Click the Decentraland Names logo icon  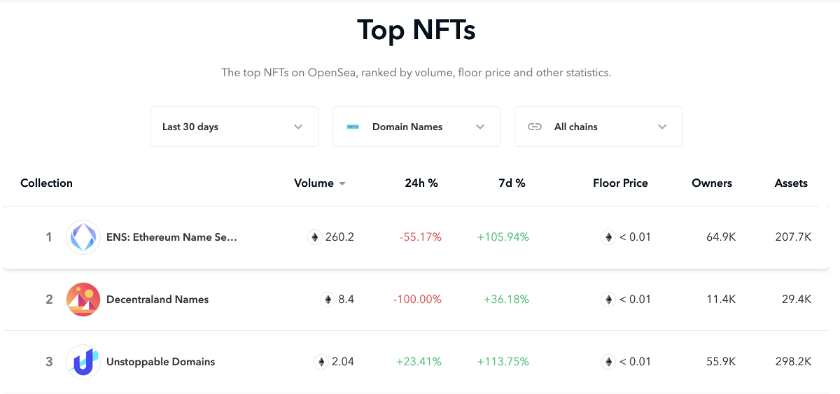[83, 299]
